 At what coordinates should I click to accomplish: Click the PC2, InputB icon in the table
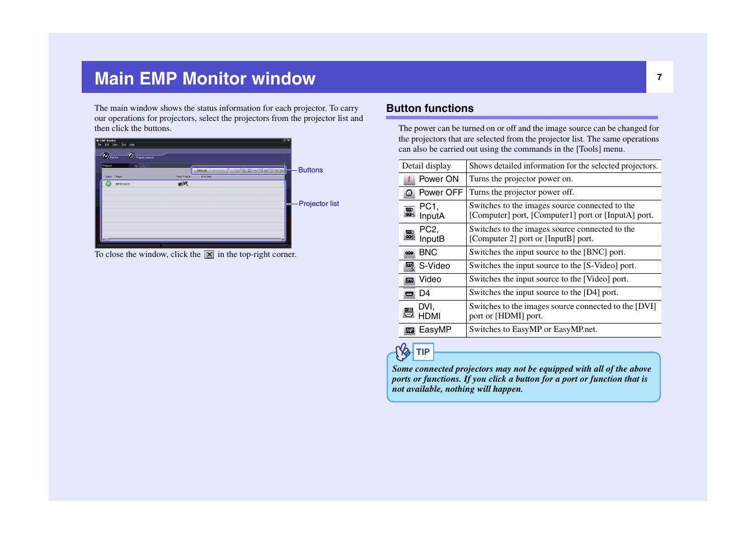point(410,235)
